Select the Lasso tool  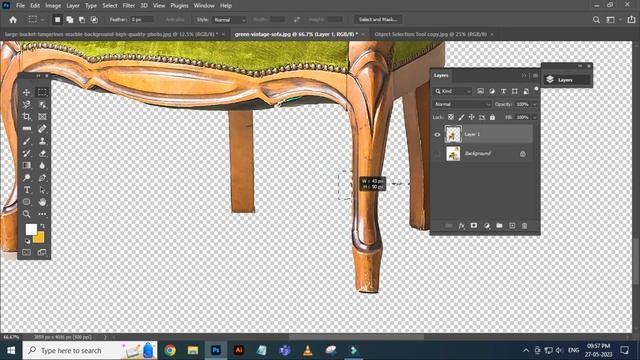coord(27,104)
